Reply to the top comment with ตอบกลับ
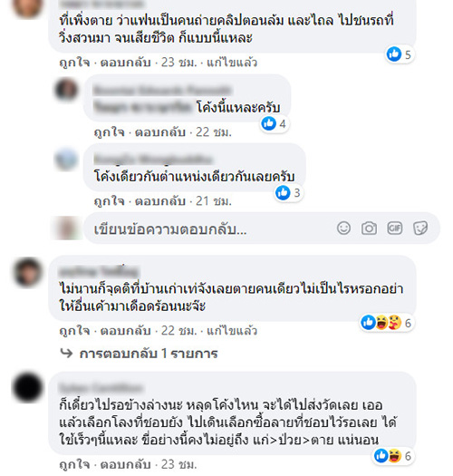The image size is (453, 476). 126,63
